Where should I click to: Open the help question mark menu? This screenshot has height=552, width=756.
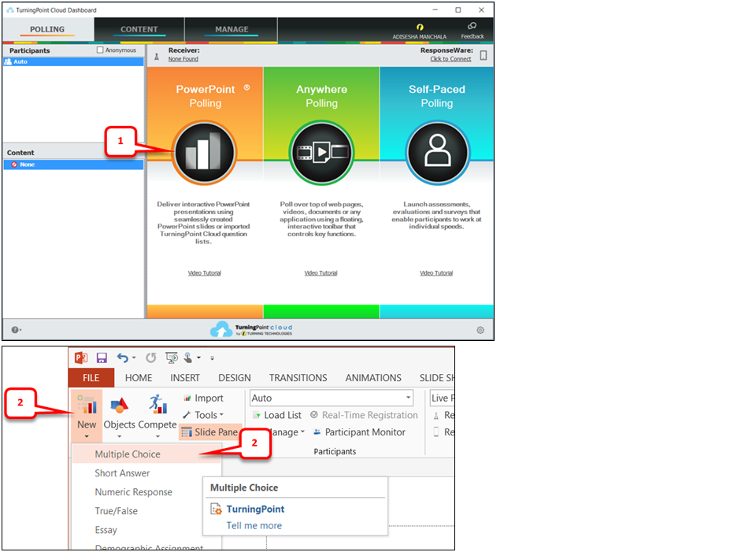click(16, 330)
